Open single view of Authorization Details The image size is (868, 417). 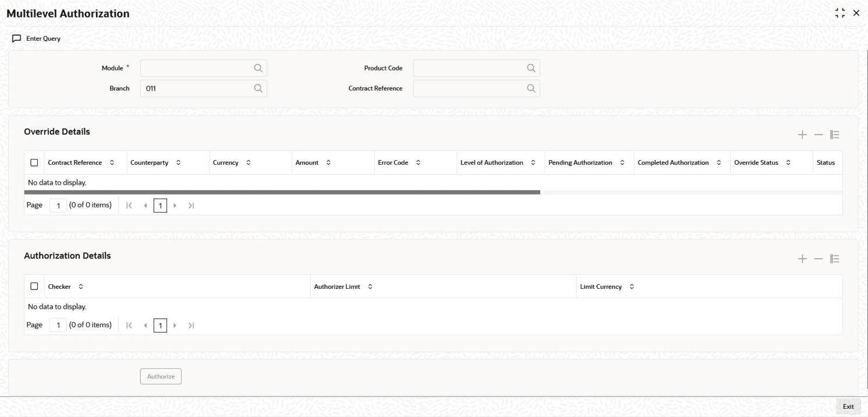[835, 259]
